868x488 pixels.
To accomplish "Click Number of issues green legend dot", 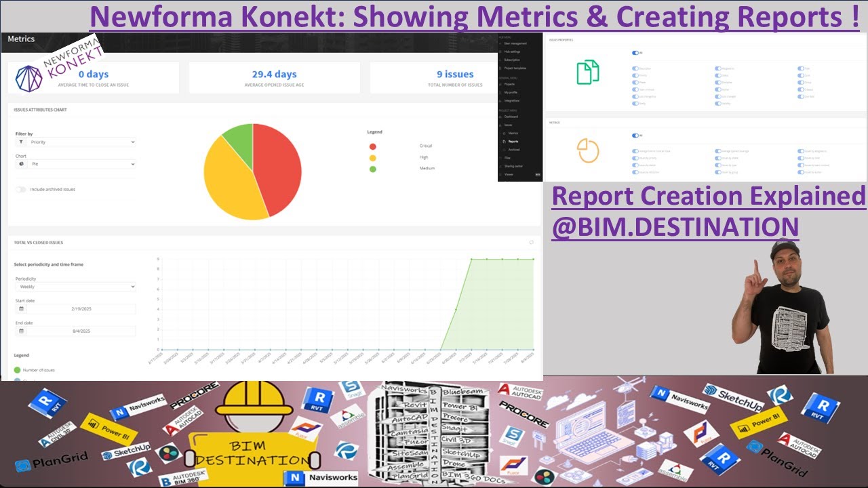I will (17, 370).
